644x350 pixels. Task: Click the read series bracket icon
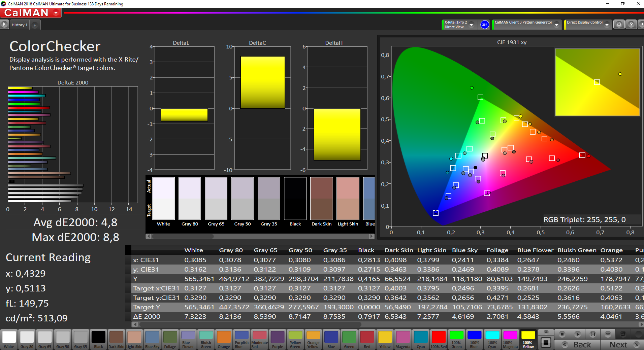593,334
